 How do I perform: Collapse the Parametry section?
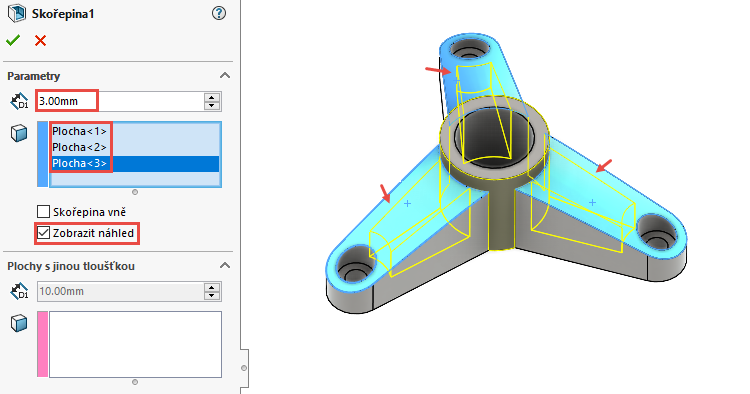click(x=225, y=76)
